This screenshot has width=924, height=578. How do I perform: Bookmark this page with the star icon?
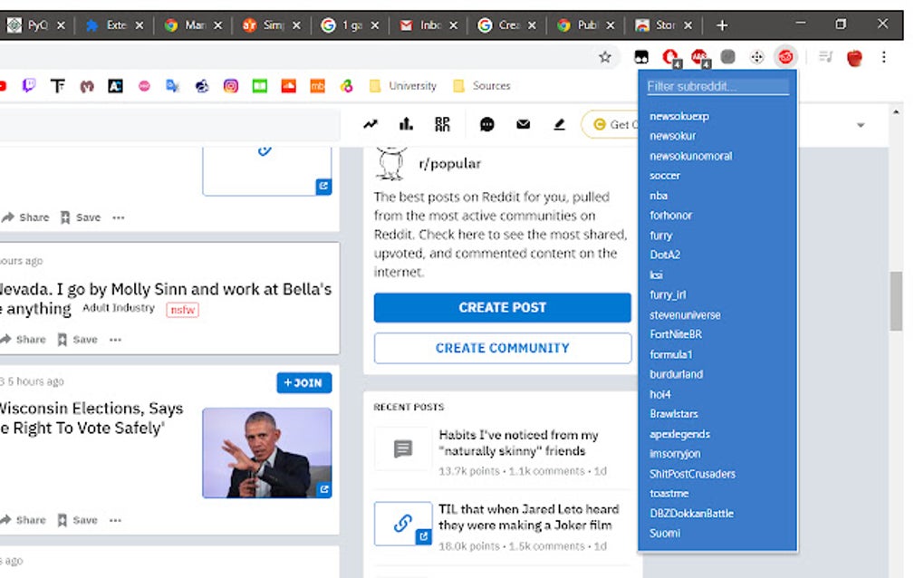point(604,56)
